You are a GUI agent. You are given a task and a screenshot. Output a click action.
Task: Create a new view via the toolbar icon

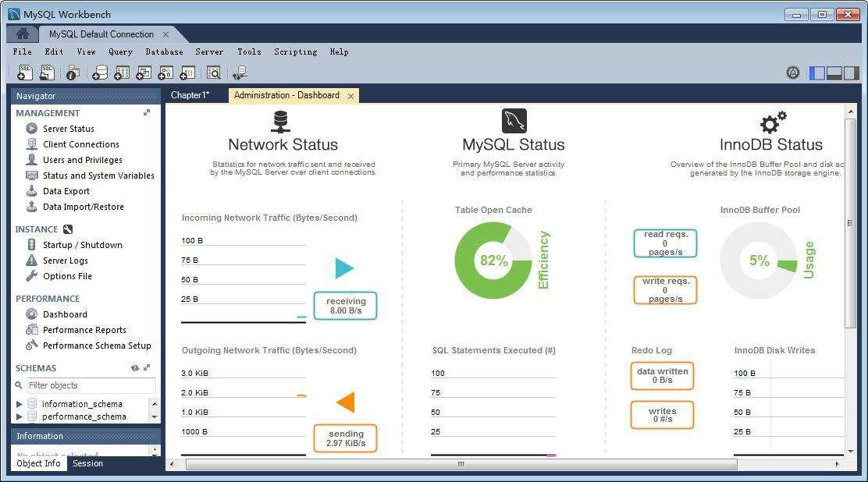(x=144, y=73)
